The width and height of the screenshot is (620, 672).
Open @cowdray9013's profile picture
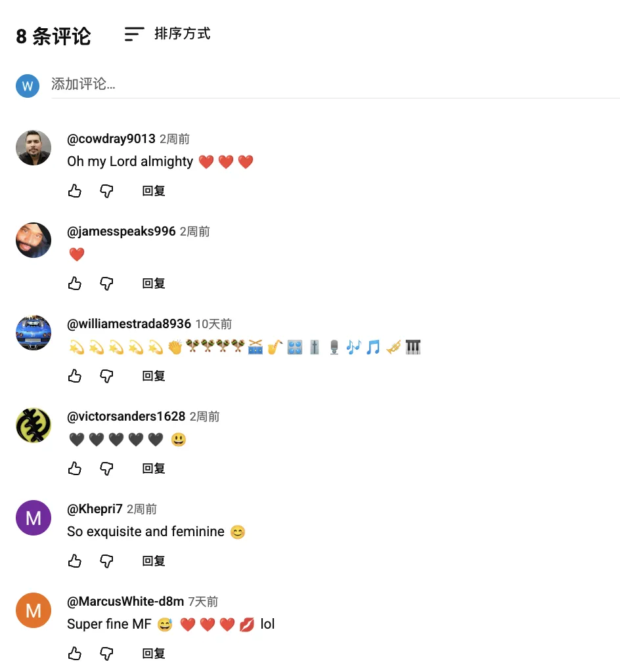[33, 148]
